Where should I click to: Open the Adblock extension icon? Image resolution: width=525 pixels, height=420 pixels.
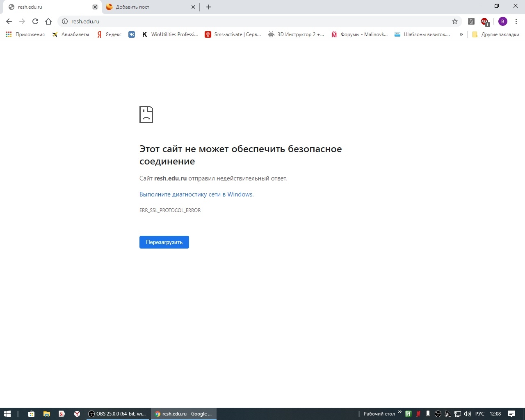tap(485, 21)
